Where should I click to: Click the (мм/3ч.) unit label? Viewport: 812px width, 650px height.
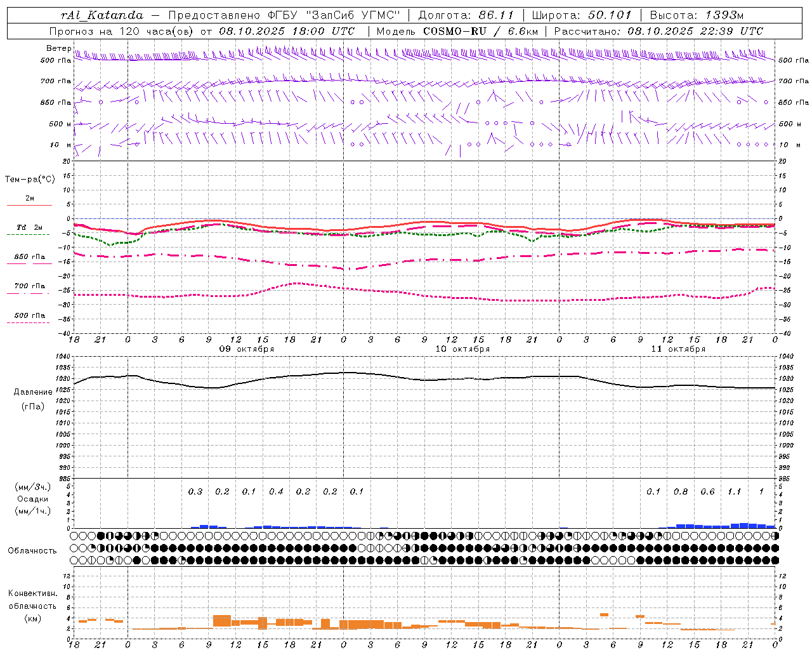click(x=33, y=487)
